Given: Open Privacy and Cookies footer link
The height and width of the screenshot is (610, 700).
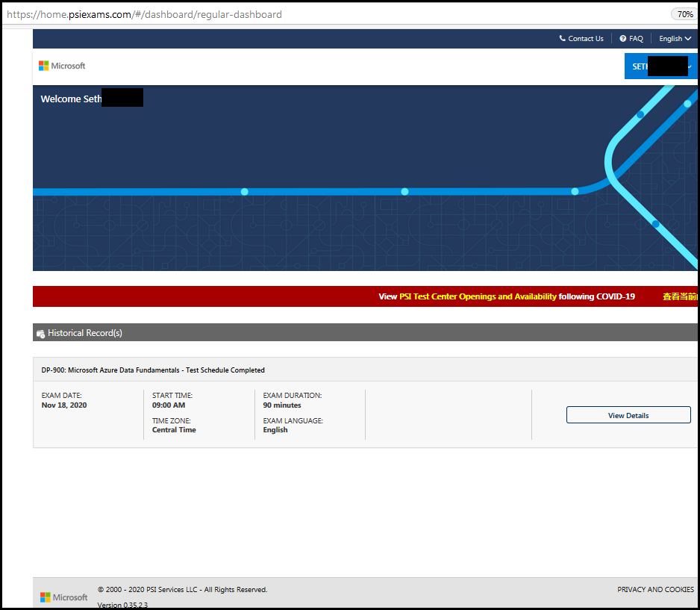Looking at the screenshot, I should pyautogui.click(x=655, y=589).
